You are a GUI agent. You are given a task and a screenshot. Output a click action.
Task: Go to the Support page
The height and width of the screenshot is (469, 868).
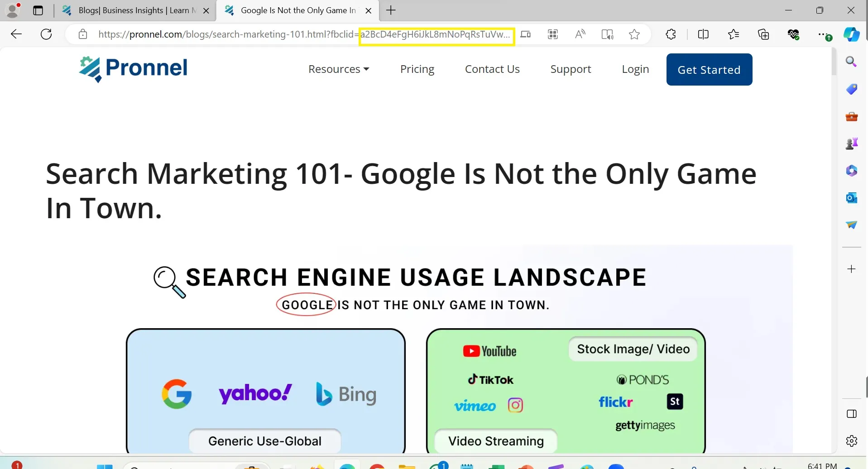click(571, 69)
